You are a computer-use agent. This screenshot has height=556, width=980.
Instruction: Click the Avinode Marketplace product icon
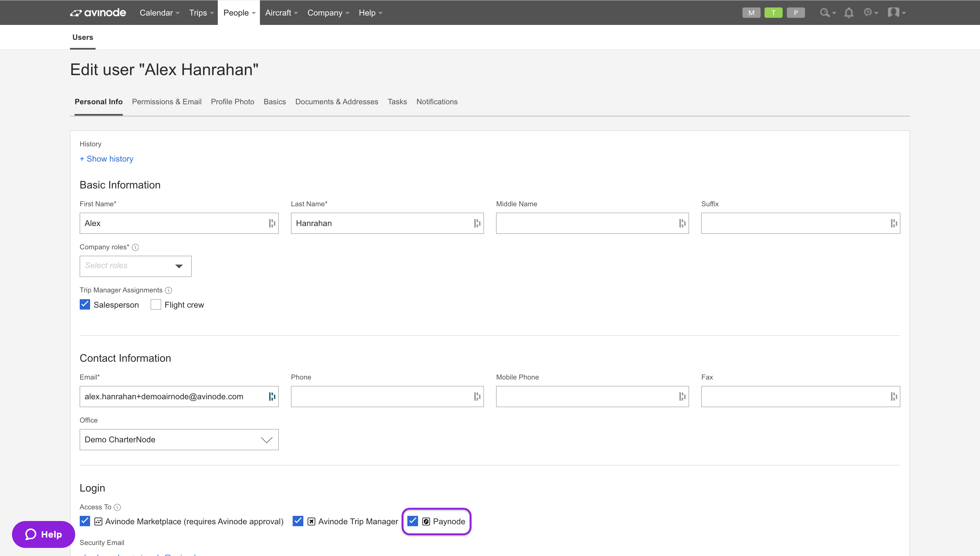98,522
